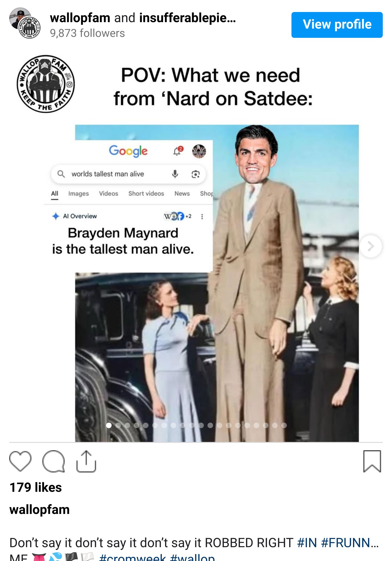Select the Images tab in screenshot
The height and width of the screenshot is (561, 392).
click(78, 194)
